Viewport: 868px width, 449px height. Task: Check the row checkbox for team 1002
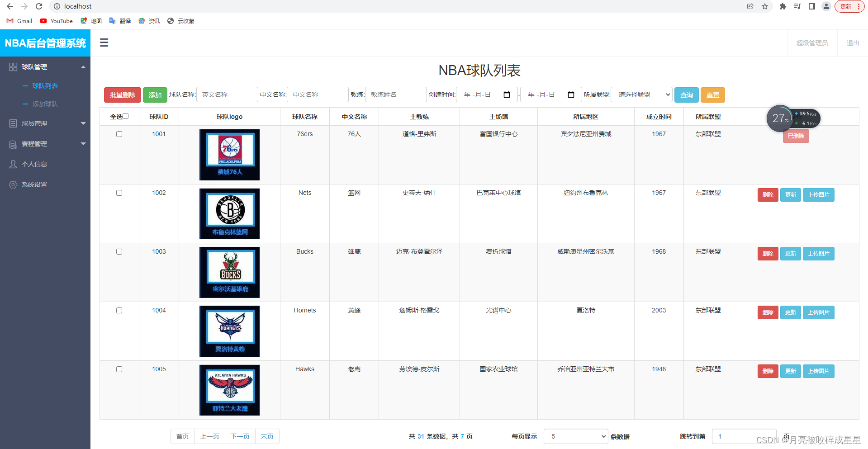[x=119, y=193]
